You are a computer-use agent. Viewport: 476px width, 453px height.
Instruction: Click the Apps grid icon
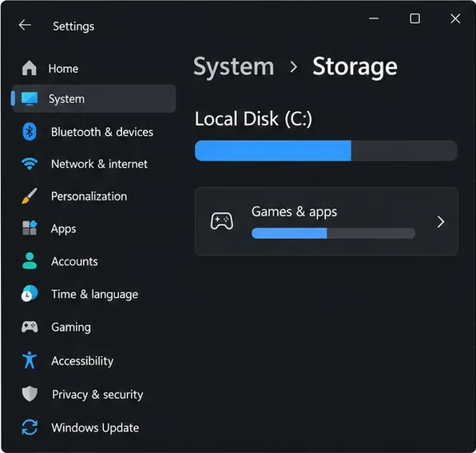(30, 228)
